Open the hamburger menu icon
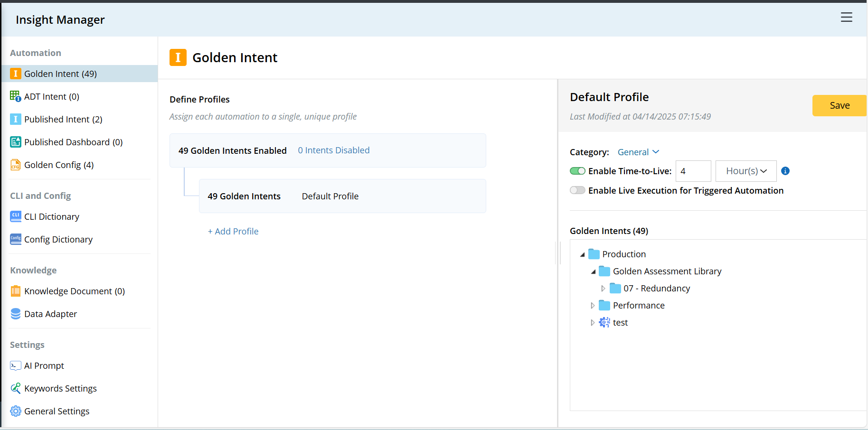This screenshot has height=430, width=868. tap(846, 18)
